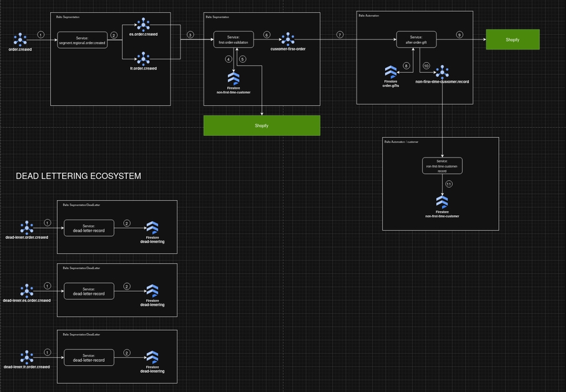Select the dead-letter.es.order.created topic icon
This screenshot has height=392, width=566.
[27, 291]
